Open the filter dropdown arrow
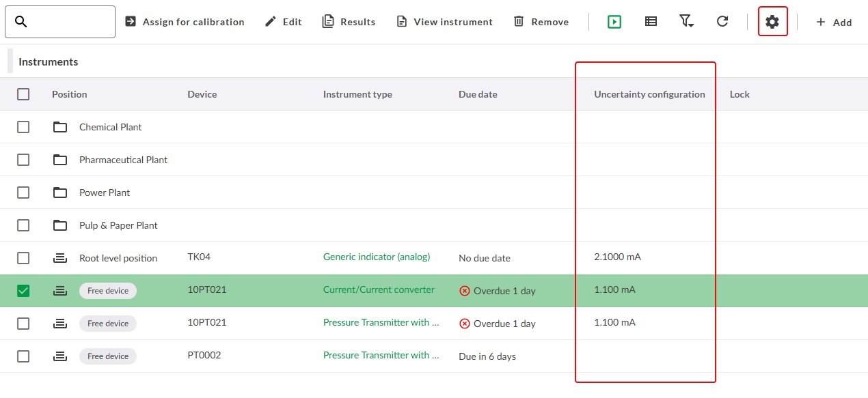This screenshot has width=868, height=398. (x=690, y=25)
